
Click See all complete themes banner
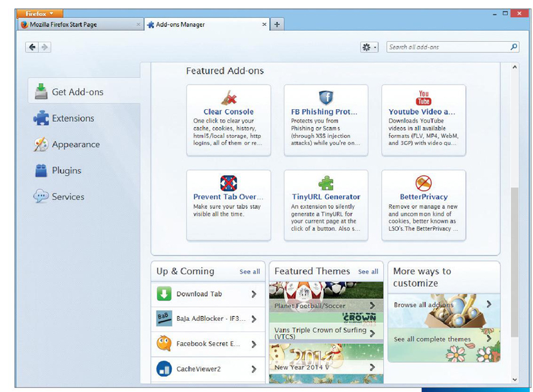444,345
